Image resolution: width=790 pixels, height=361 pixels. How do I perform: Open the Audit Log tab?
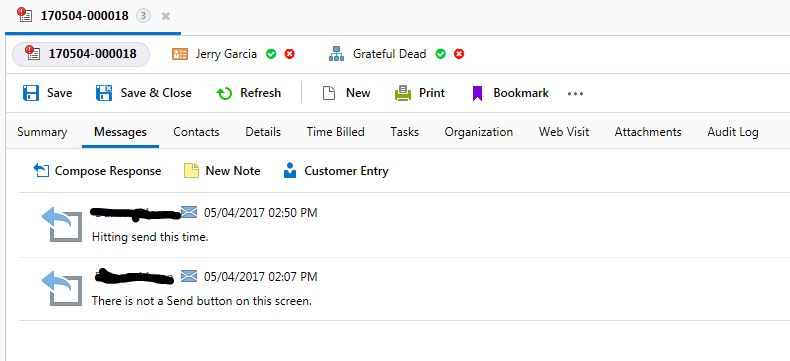733,132
